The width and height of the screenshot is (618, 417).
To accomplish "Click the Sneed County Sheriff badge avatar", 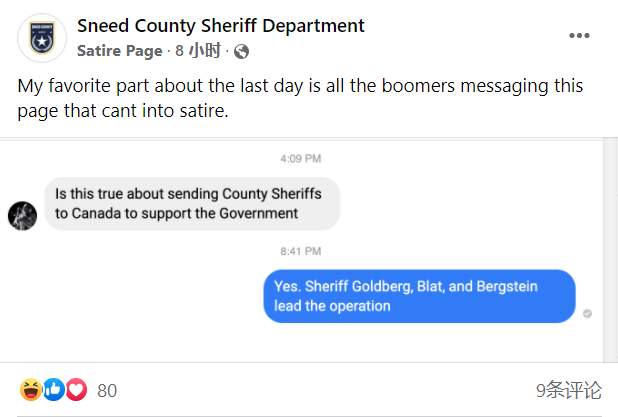I will click(42, 38).
